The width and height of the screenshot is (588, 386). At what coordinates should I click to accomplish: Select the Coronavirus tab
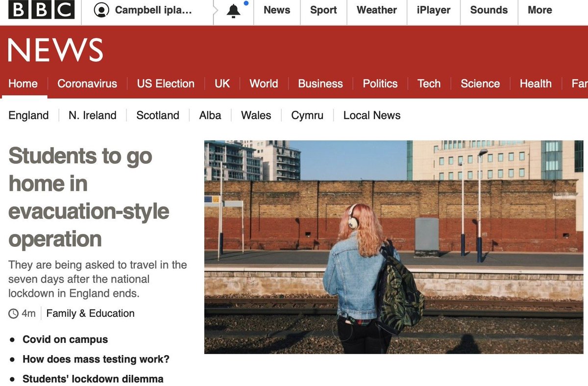tap(87, 84)
